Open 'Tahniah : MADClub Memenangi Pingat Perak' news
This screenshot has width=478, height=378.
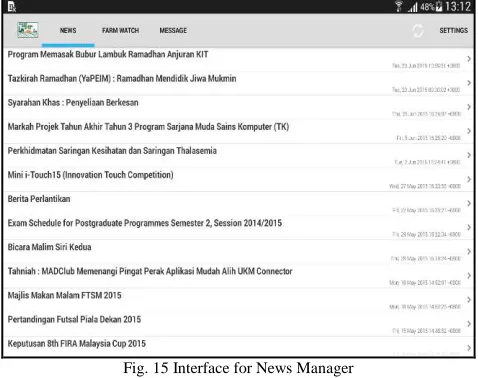point(150,271)
